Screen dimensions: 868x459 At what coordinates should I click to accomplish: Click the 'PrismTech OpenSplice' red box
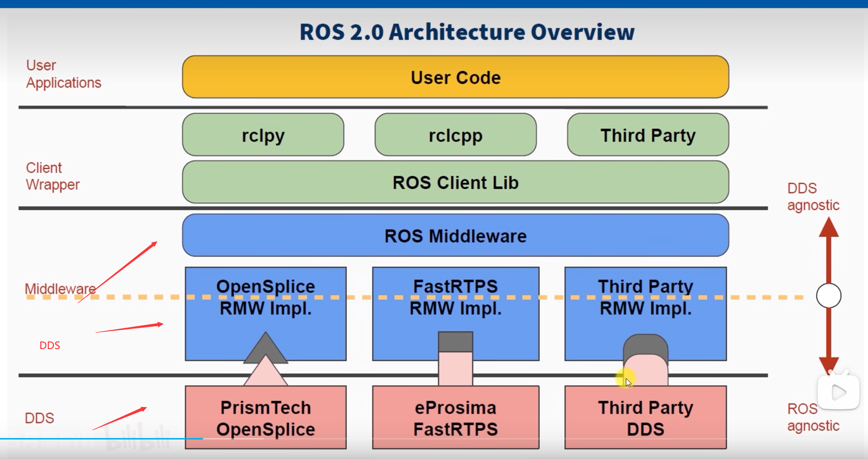pyautogui.click(x=265, y=417)
